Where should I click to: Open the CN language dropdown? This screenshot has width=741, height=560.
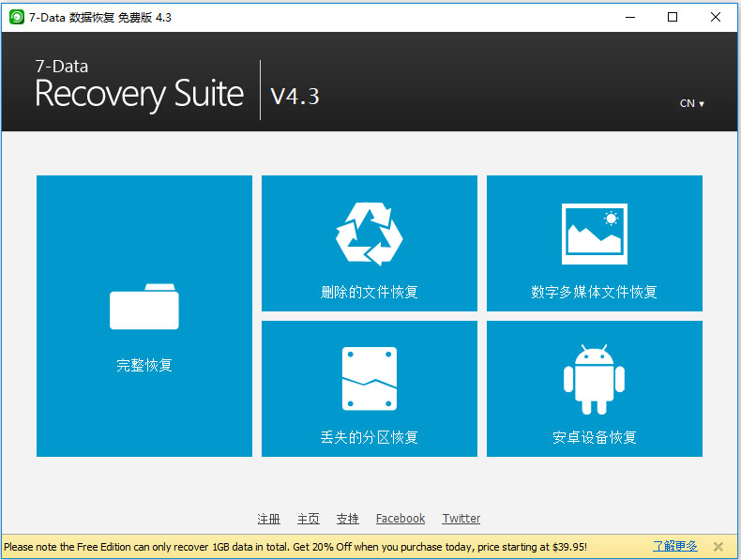[x=692, y=103]
